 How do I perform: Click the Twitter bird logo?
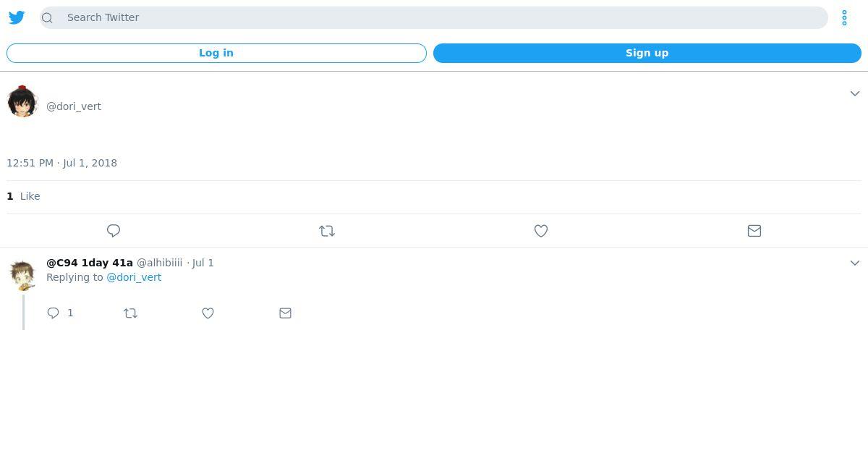(17, 17)
